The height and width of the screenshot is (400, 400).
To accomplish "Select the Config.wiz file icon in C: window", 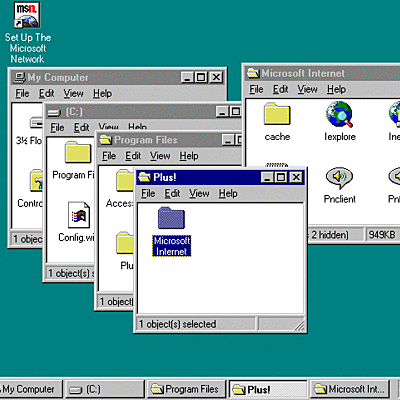I will point(79,215).
